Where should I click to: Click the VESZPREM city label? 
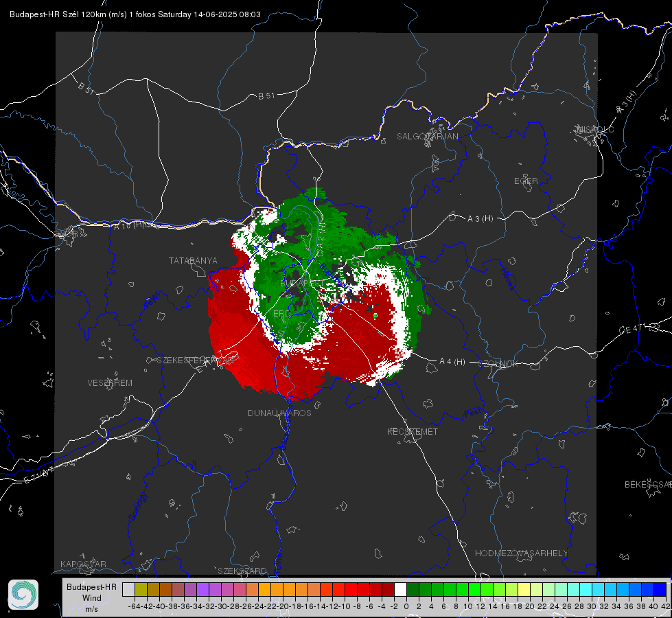tap(110, 383)
